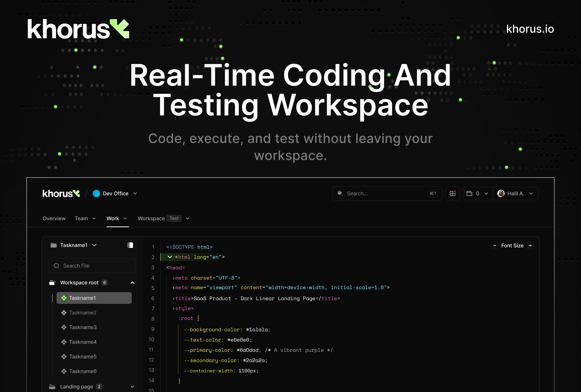The width and height of the screenshot is (581, 392).
Task: Decrease font size with minus button
Action: (x=494, y=246)
